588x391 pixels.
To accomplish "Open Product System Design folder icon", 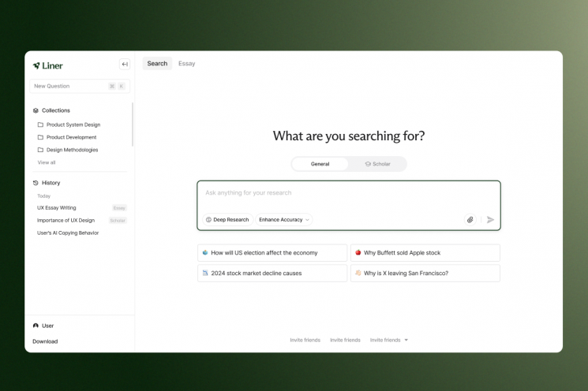I will 40,125.
